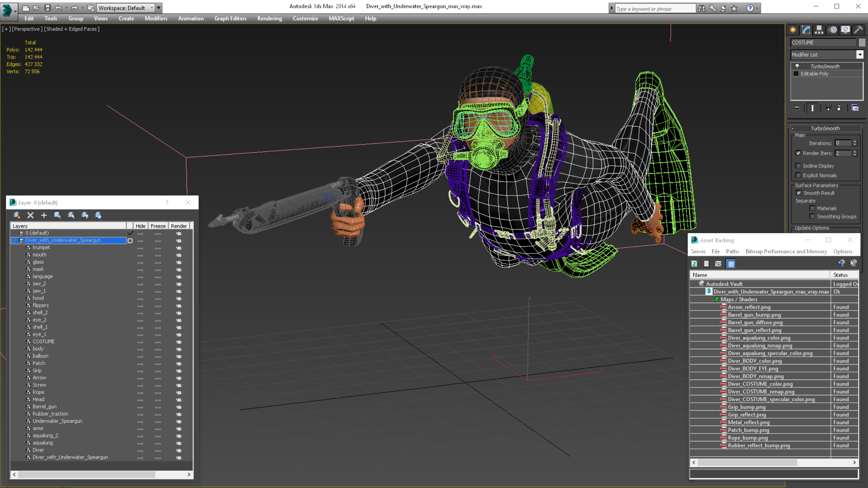Open the Help question mark dropdown
This screenshot has height=488, width=868.
click(x=753, y=8)
